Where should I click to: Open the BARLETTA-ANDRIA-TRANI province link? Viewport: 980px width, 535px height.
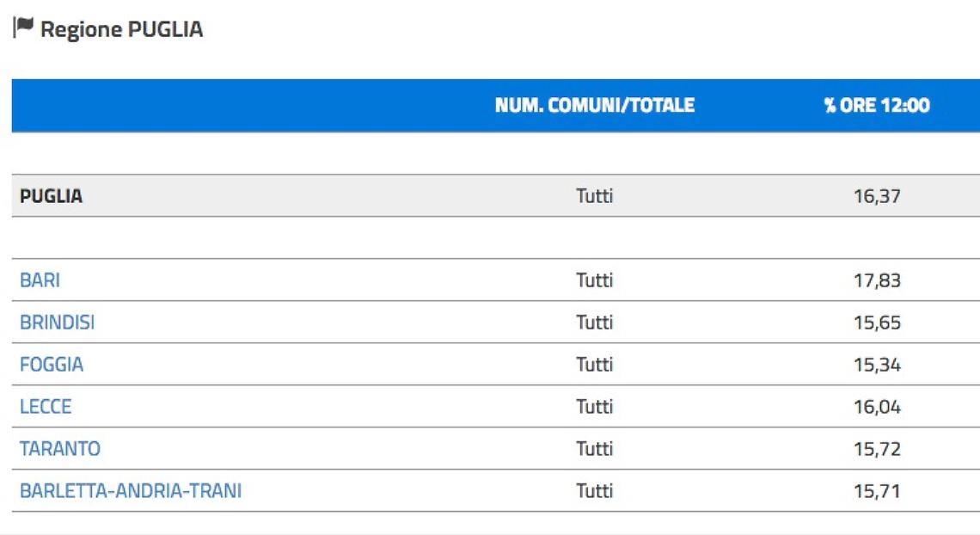point(131,491)
